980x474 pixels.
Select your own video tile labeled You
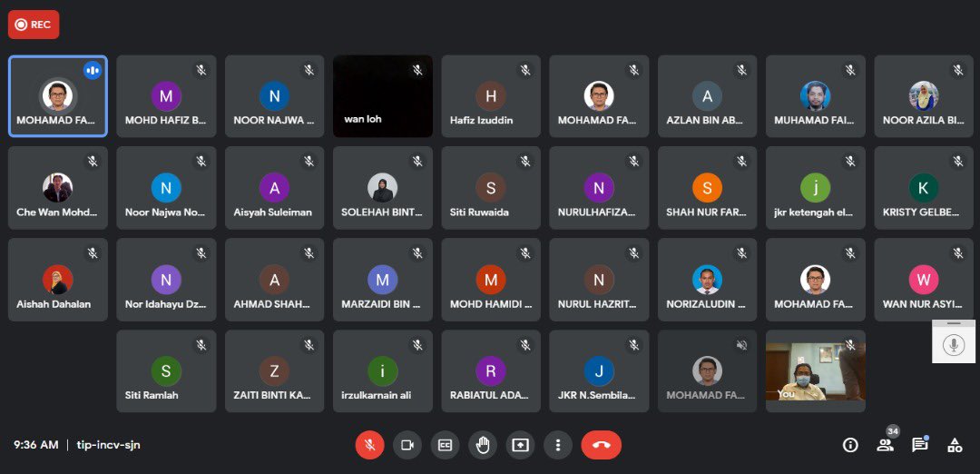(x=815, y=371)
